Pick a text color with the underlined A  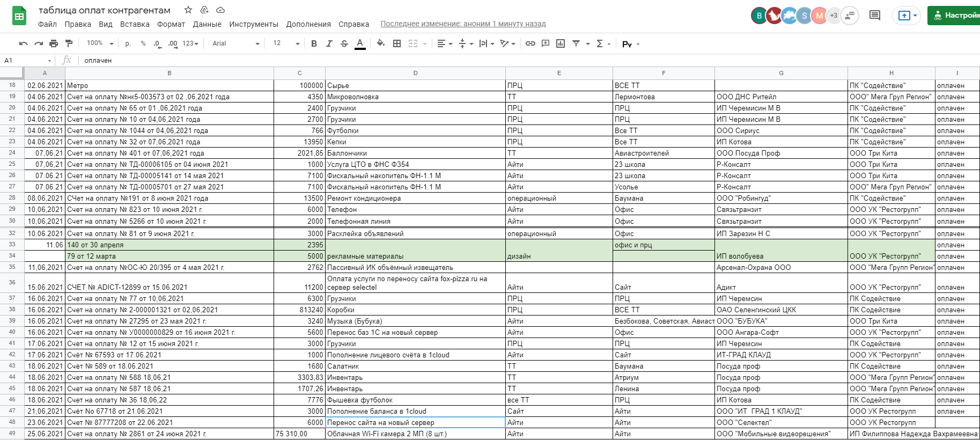point(360,43)
